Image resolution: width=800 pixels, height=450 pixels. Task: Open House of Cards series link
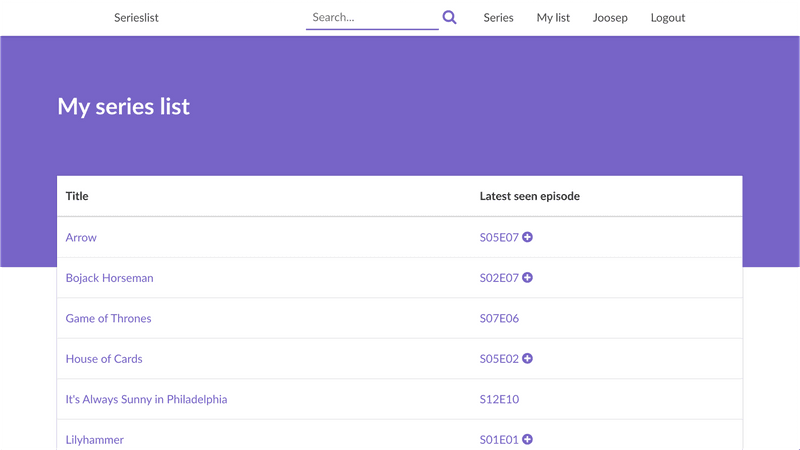pos(104,359)
